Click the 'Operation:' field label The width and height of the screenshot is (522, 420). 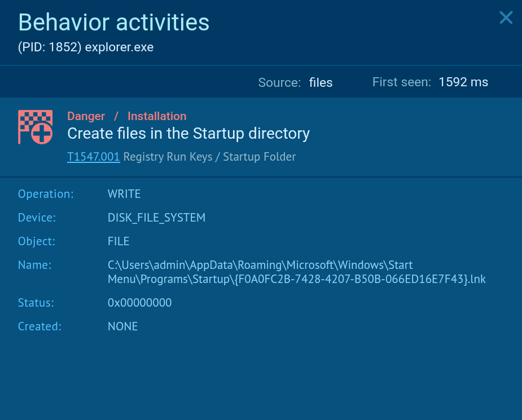[46, 194]
